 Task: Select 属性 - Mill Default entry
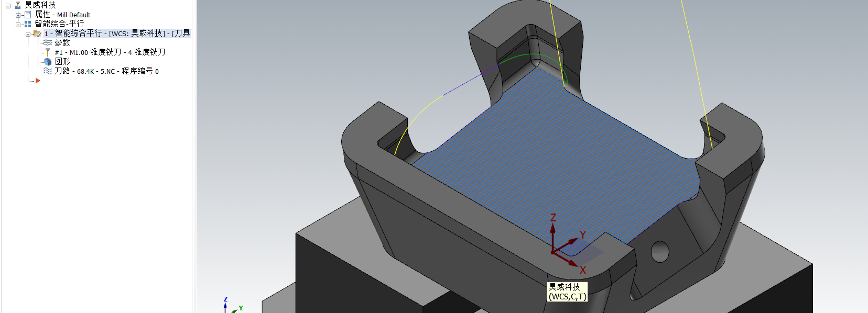point(62,15)
